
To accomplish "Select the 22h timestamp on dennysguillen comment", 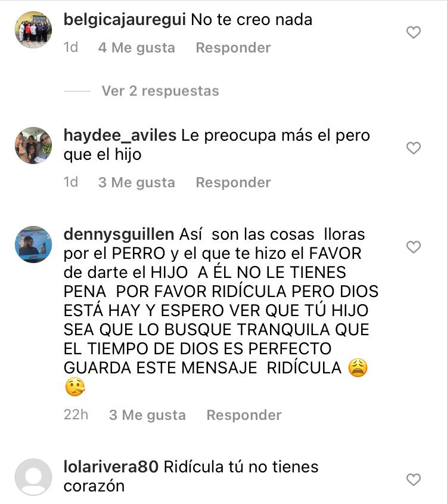I will click(76, 415).
